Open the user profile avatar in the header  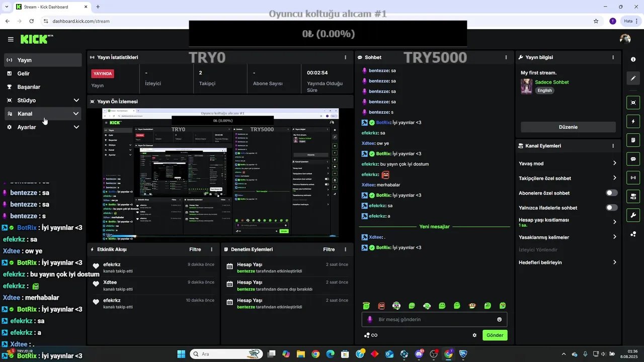(625, 39)
